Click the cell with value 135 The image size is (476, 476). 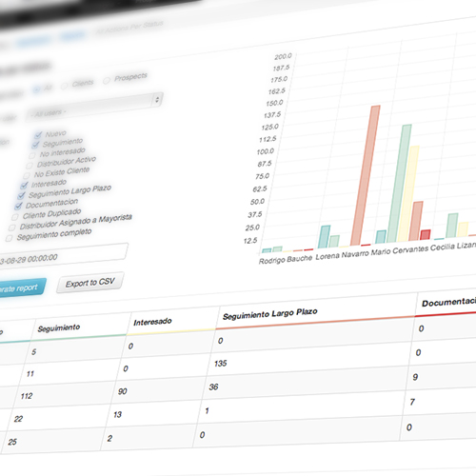220,364
